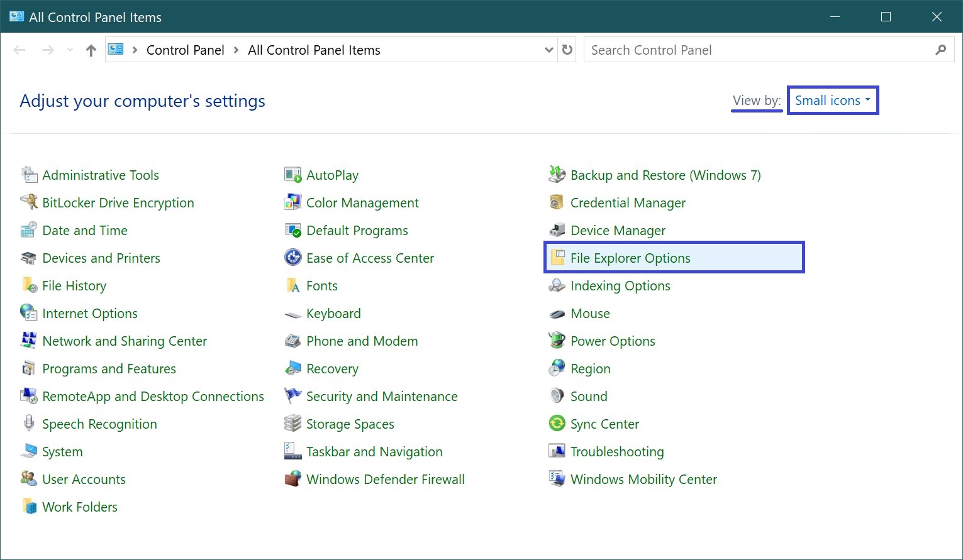Open the Security and Maintenance link text
Image resolution: width=963 pixels, height=560 pixels.
pyautogui.click(x=382, y=396)
